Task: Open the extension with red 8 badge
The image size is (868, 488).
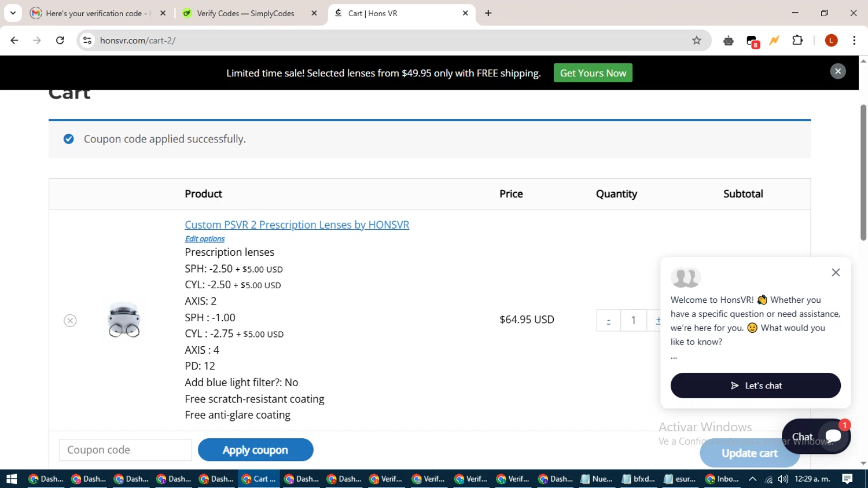Action: click(752, 41)
